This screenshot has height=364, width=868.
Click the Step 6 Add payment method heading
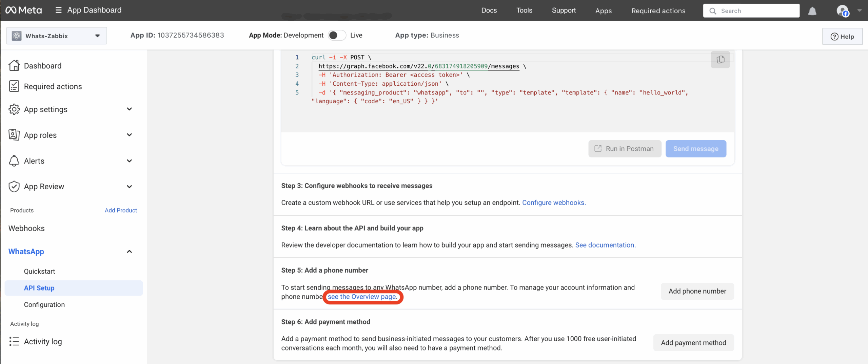point(325,322)
